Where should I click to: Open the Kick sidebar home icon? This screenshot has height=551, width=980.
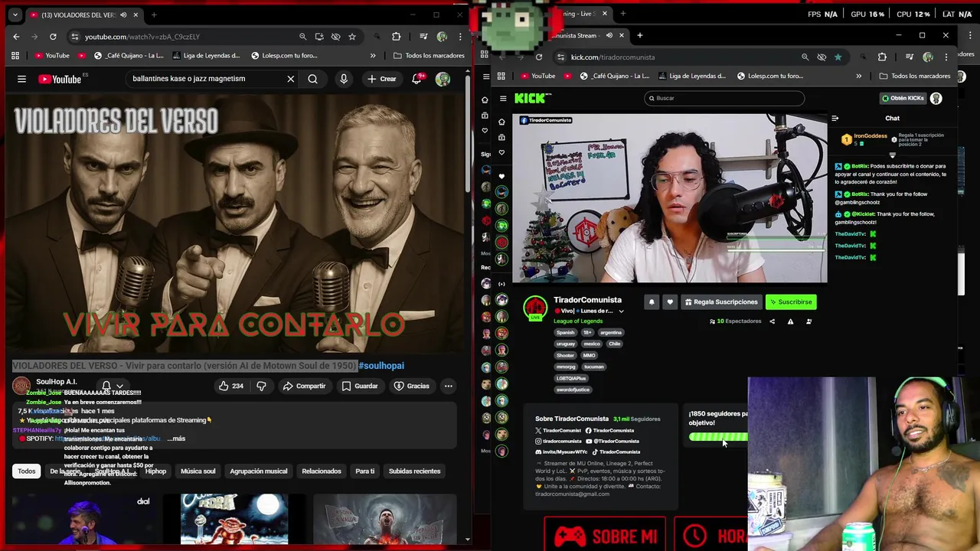pyautogui.click(x=501, y=122)
